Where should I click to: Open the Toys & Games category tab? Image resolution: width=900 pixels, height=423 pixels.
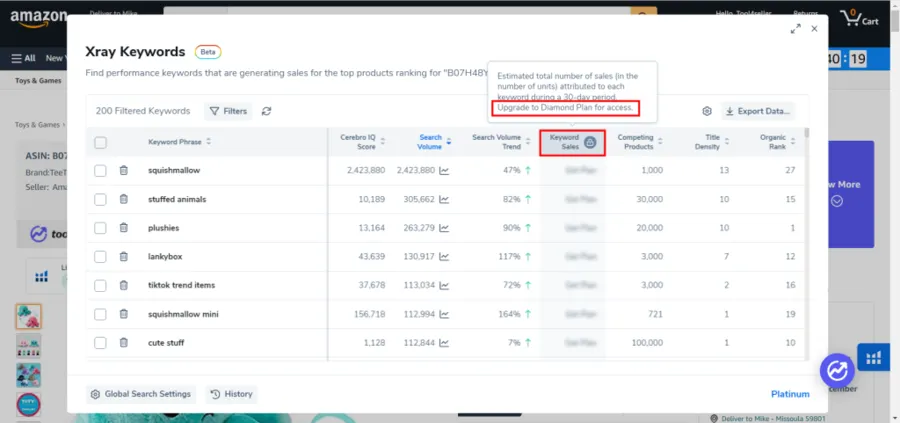click(x=38, y=81)
